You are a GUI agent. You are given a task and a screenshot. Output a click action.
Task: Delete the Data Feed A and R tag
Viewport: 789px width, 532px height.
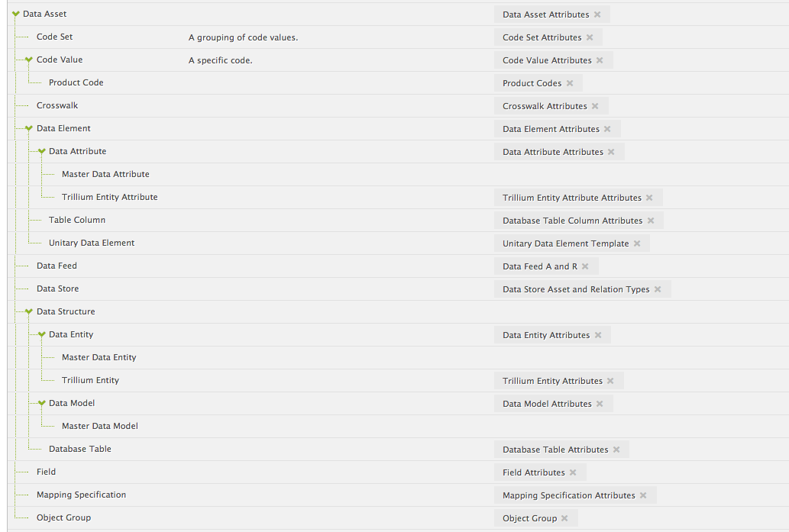pyautogui.click(x=585, y=266)
